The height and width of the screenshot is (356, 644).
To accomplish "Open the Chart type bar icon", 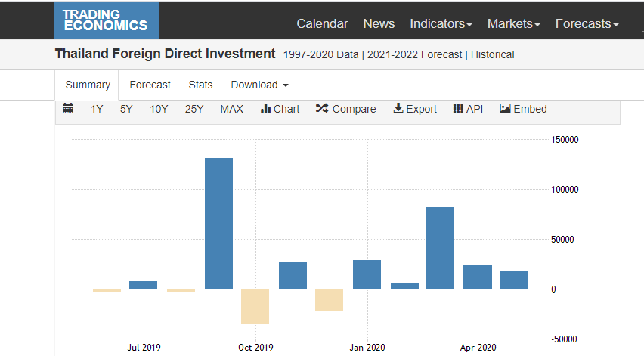I will pyautogui.click(x=265, y=109).
